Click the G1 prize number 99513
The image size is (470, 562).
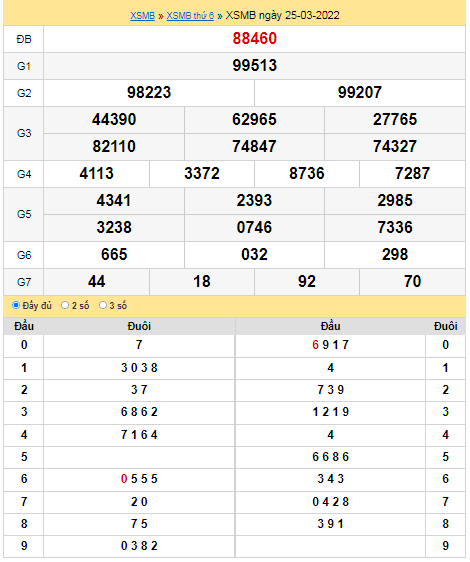255,65
